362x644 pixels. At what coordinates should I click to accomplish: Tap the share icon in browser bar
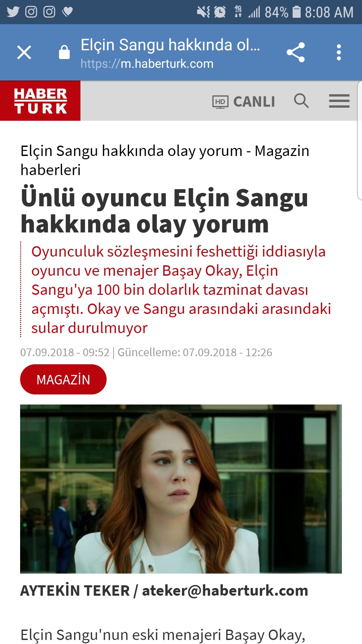[x=296, y=52]
